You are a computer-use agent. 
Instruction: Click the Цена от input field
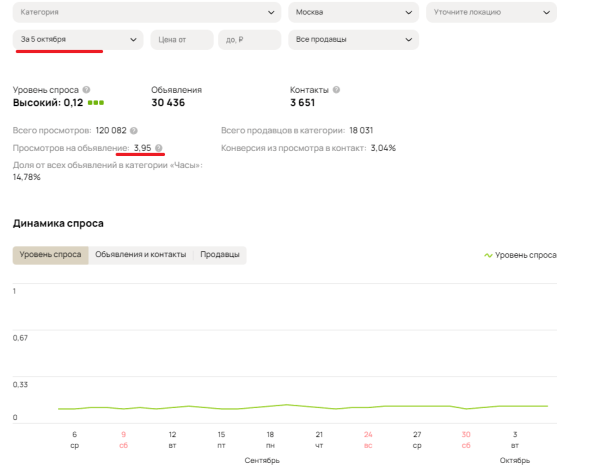click(x=182, y=40)
